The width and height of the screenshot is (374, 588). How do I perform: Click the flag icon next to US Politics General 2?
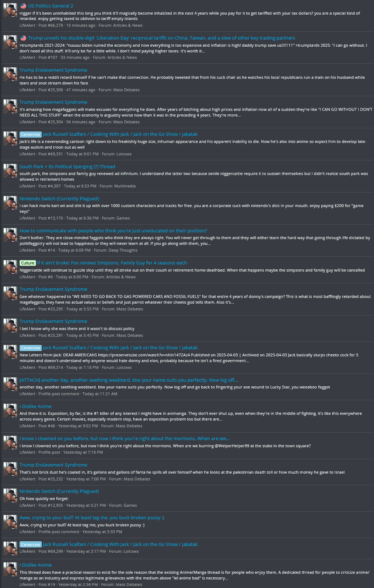point(23,6)
